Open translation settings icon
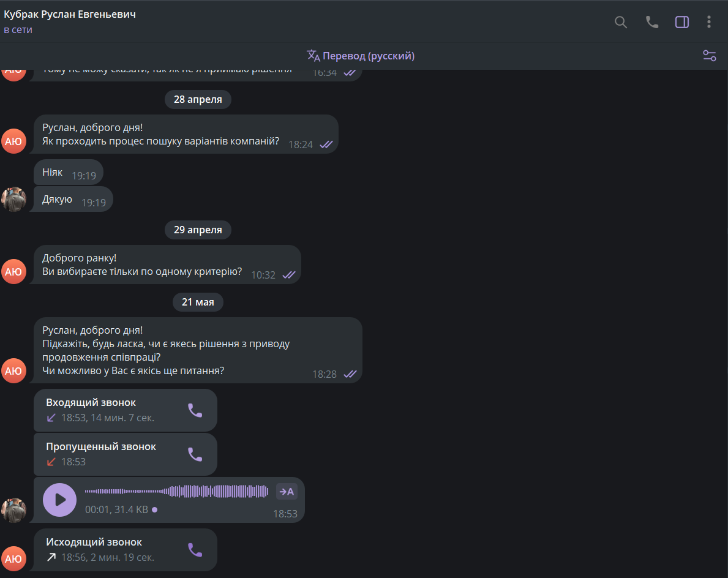The image size is (728, 578). click(x=709, y=56)
